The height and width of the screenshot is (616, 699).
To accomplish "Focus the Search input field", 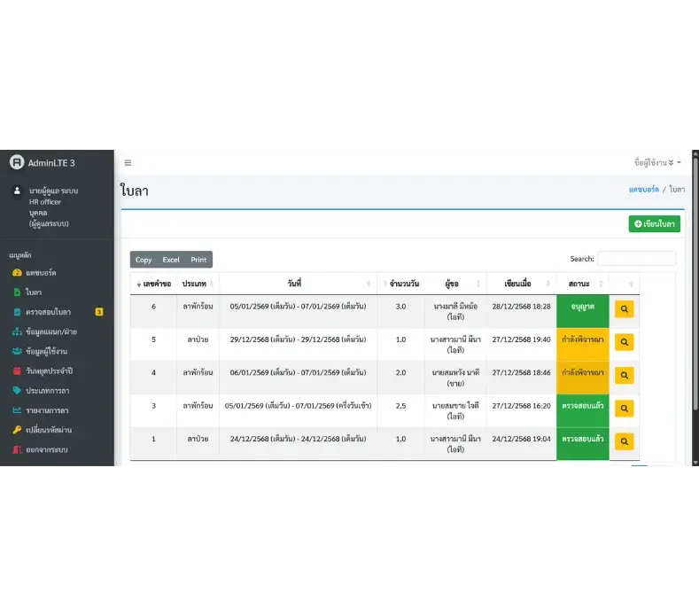I will [635, 259].
